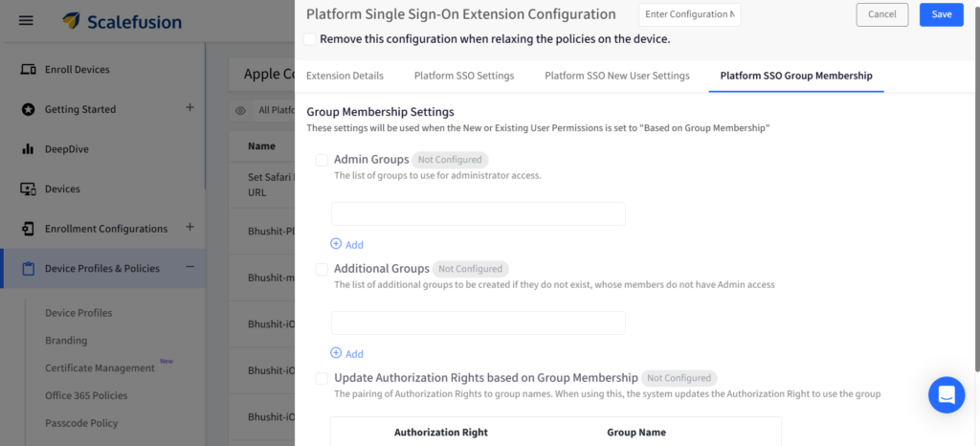Click the Enter Configuration Name field
The image size is (980, 446).
(x=689, y=14)
